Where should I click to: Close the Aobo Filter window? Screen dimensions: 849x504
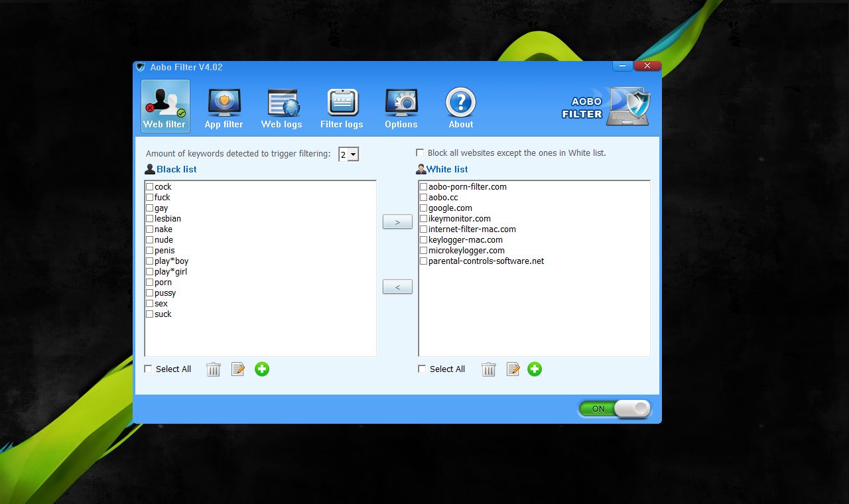[x=647, y=66]
